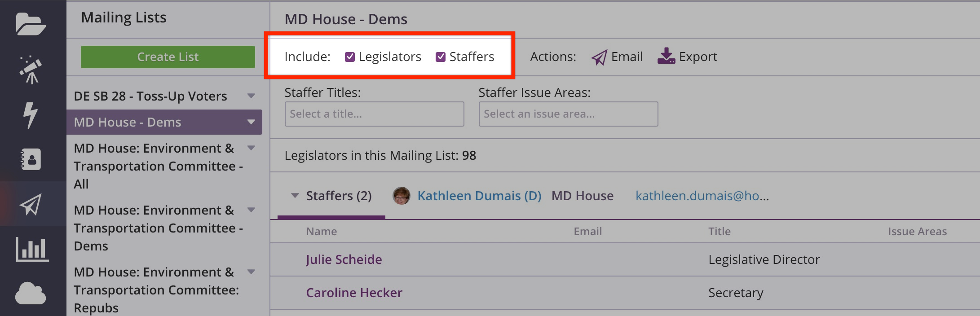The height and width of the screenshot is (316, 980).
Task: Click the Create List button
Action: point(168,57)
